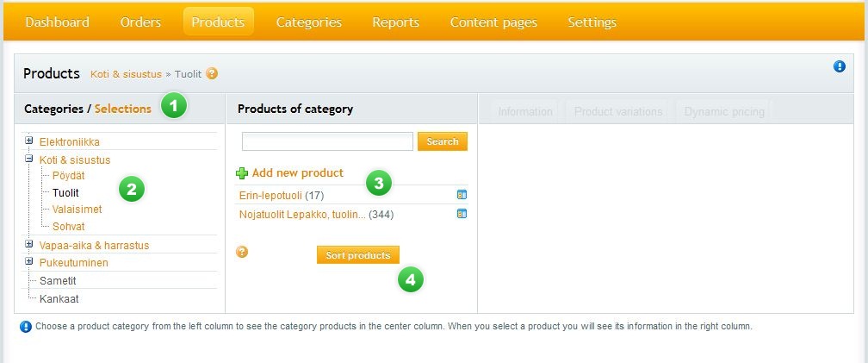The height and width of the screenshot is (363, 868).
Task: Open the edit icon beside Erin-lepotuoli
Action: pos(462,195)
